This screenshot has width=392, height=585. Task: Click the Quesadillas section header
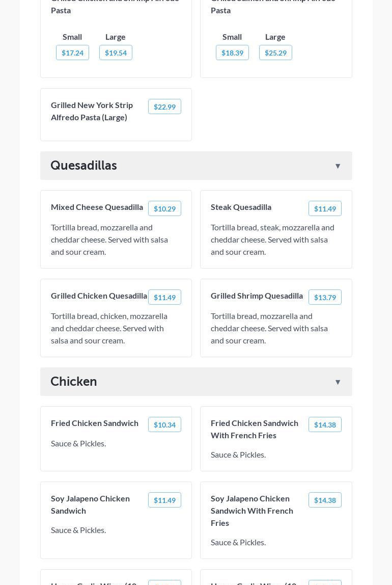point(196,166)
